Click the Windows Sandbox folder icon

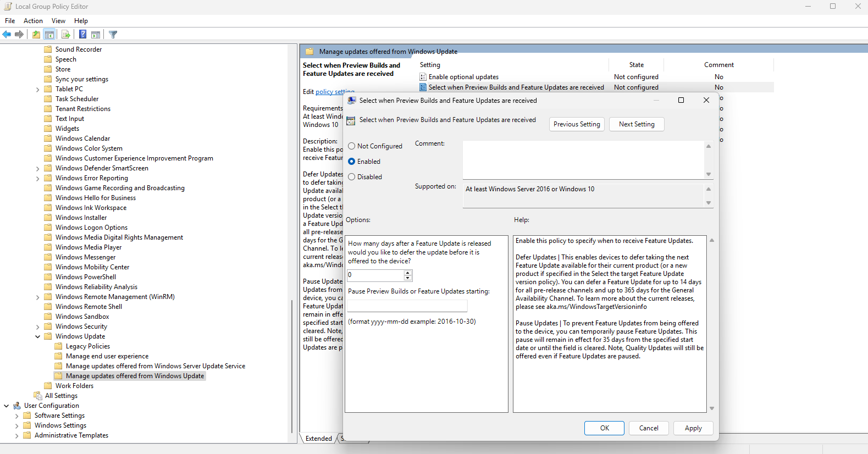[48, 317]
